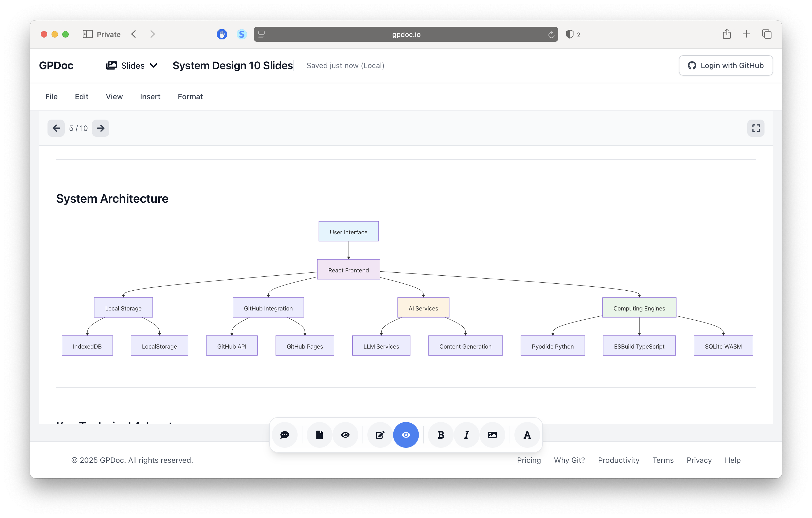
Task: Toggle the blue highlighted eye view button
Action: (406, 435)
